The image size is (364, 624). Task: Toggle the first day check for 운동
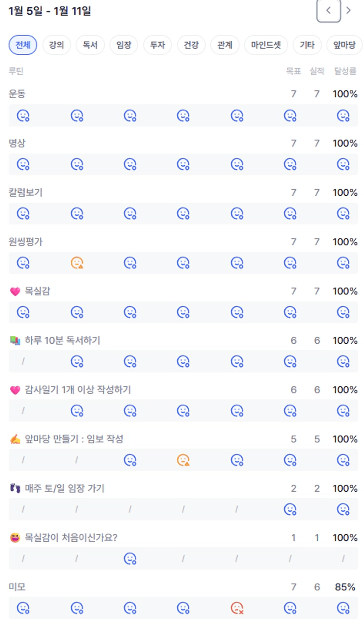[23, 116]
